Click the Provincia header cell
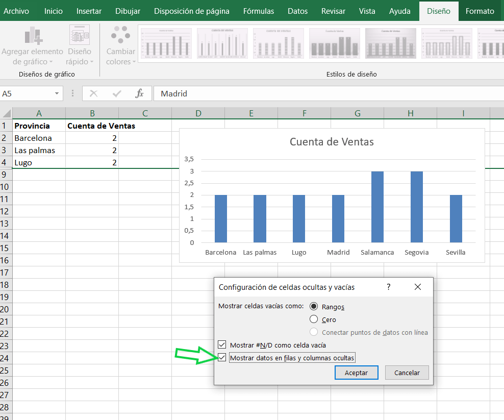 click(x=39, y=126)
